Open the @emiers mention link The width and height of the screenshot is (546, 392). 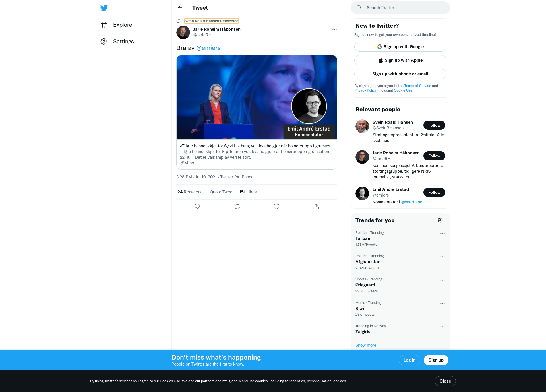pos(208,48)
